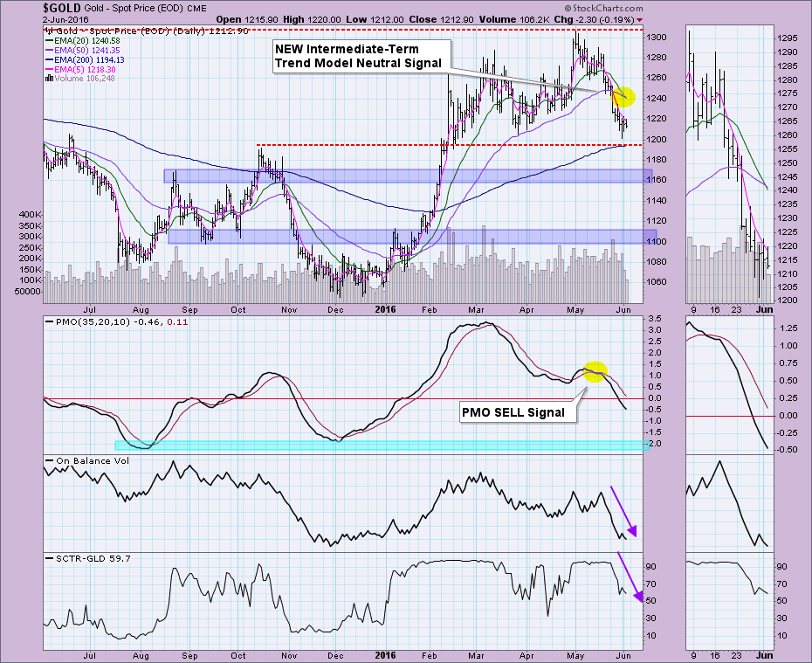The height and width of the screenshot is (663, 812).
Task: Click the Intermediate-Term Trend Model annotation box
Action: pos(356,55)
